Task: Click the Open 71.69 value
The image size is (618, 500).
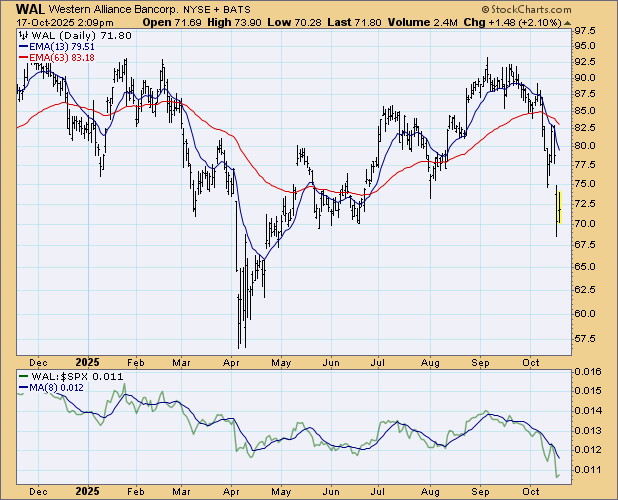Action: tap(172, 22)
